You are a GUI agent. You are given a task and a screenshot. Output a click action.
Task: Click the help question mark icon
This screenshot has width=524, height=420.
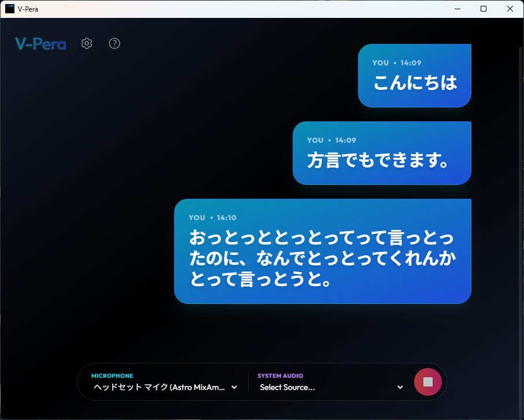click(x=115, y=43)
